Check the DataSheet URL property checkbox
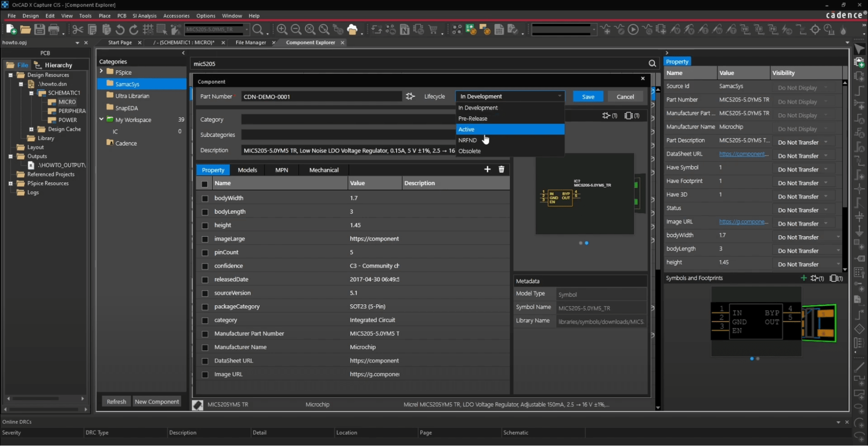The width and height of the screenshot is (868, 446). [205, 361]
